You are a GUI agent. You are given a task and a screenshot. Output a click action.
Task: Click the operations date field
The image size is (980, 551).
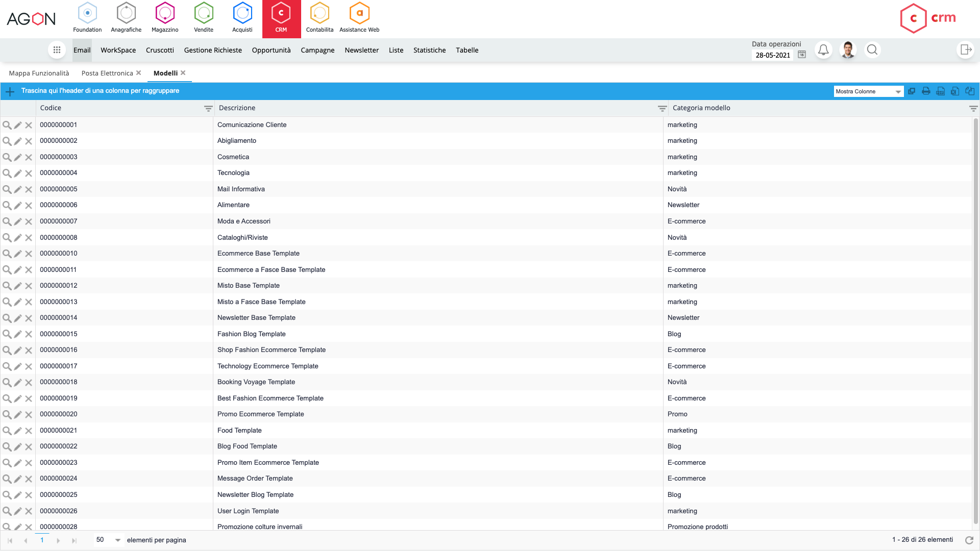pyautogui.click(x=773, y=55)
